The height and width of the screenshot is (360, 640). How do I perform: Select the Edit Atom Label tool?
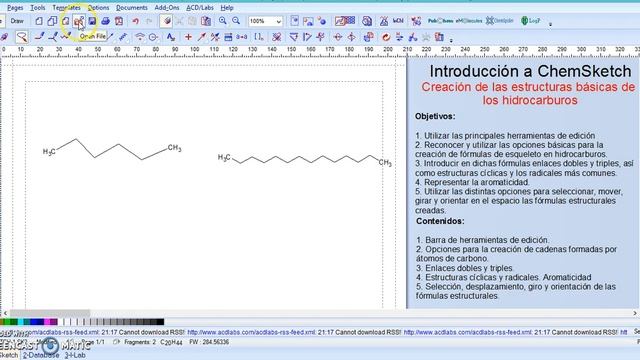(171, 37)
